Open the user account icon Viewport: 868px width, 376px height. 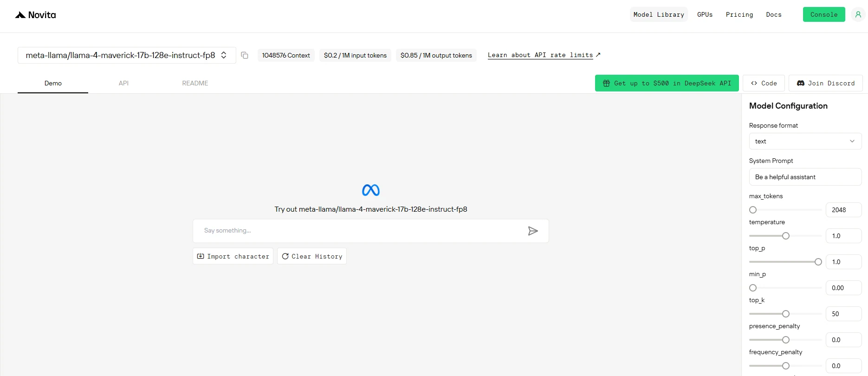click(858, 14)
